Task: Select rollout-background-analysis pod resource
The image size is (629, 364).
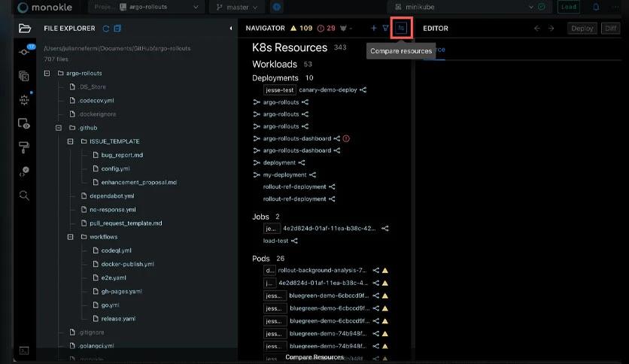Action: coord(322,270)
